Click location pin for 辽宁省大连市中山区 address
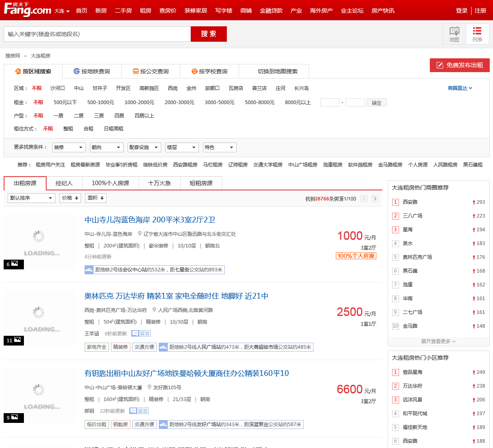Image resolution: width=493 pixels, height=448 pixels. point(140,234)
